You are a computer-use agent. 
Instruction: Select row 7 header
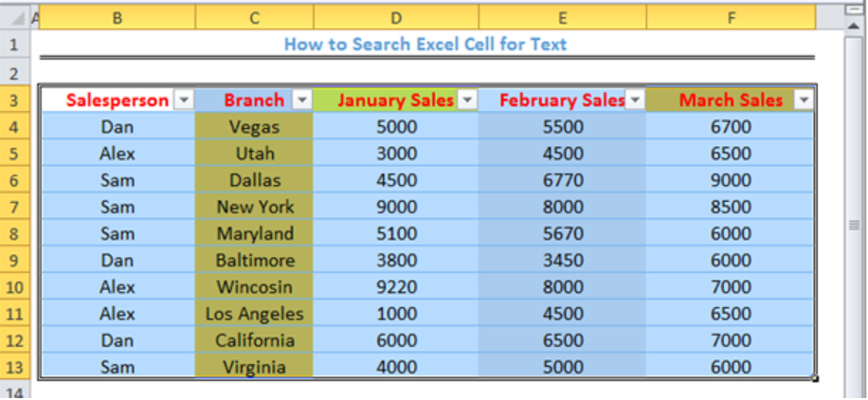[14, 207]
